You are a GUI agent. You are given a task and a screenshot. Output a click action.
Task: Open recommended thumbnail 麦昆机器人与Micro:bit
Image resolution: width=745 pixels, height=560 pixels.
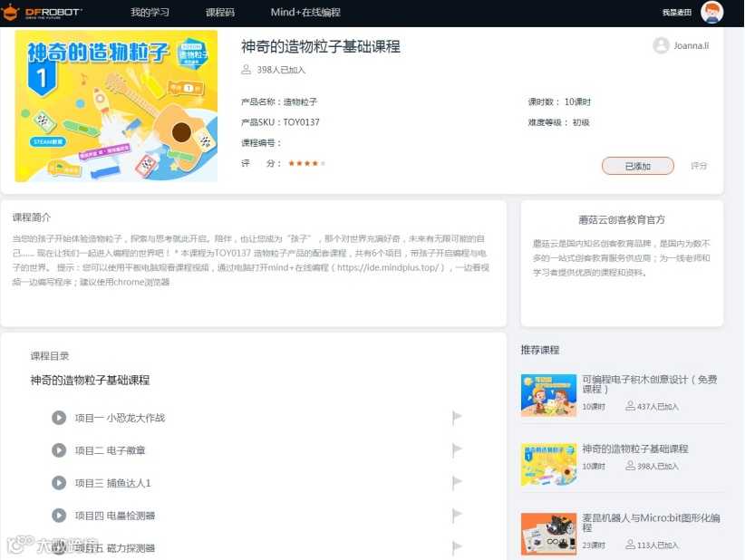[548, 534]
